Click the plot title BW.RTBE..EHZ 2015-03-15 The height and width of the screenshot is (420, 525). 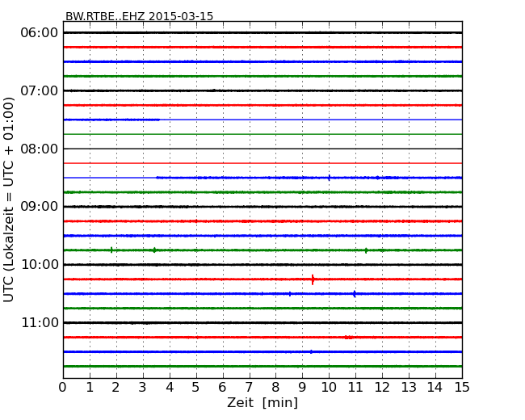[x=139, y=16]
